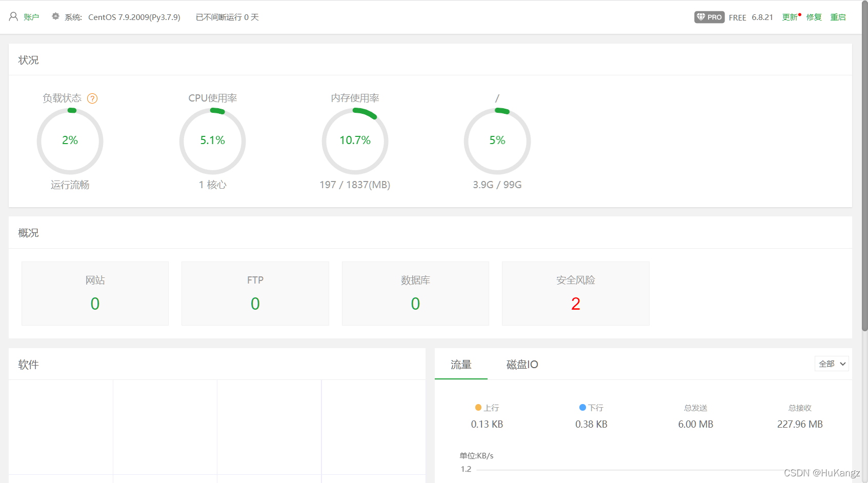Switch to the 磁盘IO tab
This screenshot has width=868, height=483.
coord(522,365)
